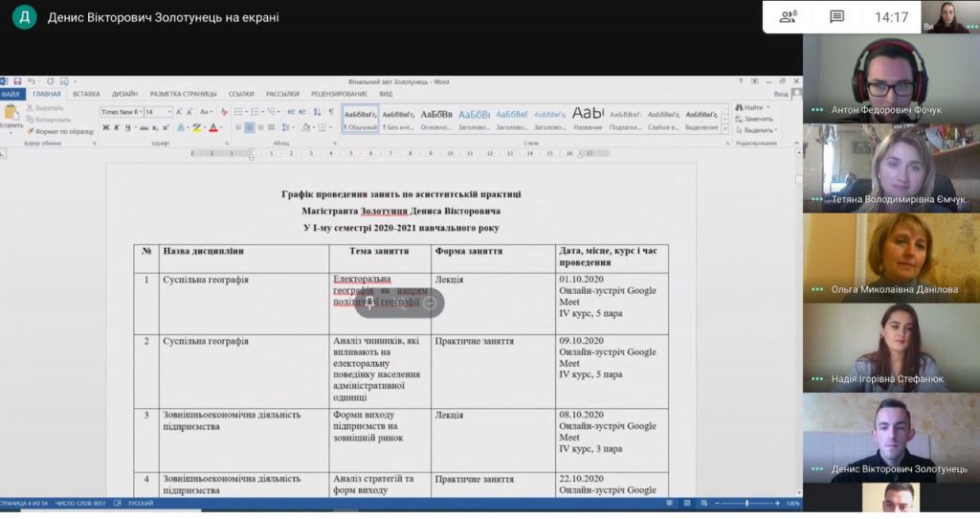Open the Change Case (Aa) dropdown
Image resolution: width=980 pixels, height=519 pixels.
click(206, 112)
